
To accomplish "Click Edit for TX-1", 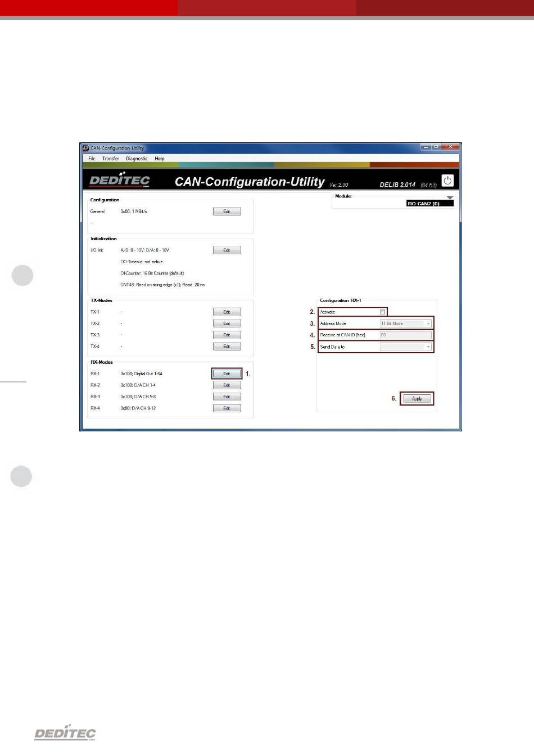I will 227,312.
